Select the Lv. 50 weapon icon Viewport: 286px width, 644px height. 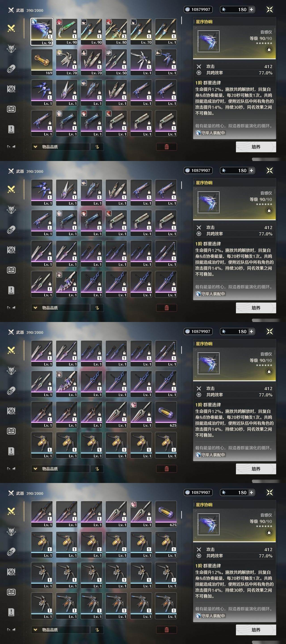point(116,62)
